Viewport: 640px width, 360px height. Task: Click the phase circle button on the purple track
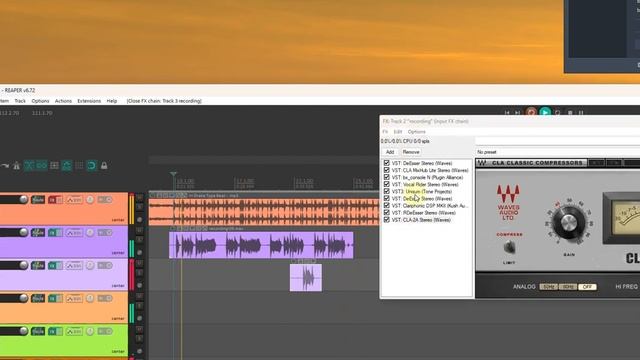click(x=90, y=233)
